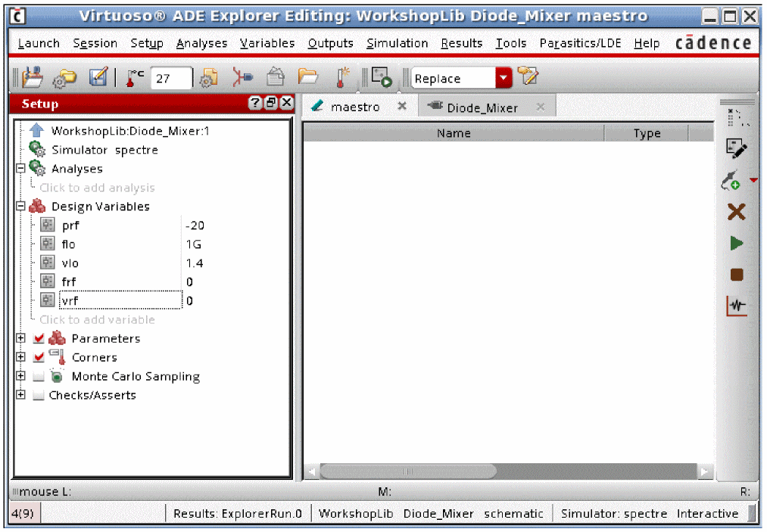The height and width of the screenshot is (532, 767).
Task: Click the notepad pencil icon beside Replace
Action: pos(528,76)
